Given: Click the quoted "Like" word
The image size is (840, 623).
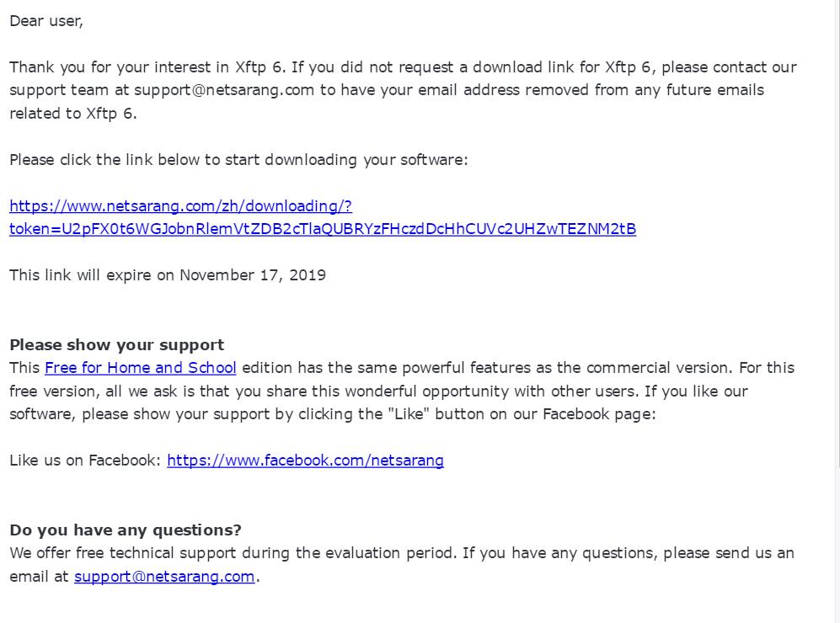Looking at the screenshot, I should [x=409, y=414].
